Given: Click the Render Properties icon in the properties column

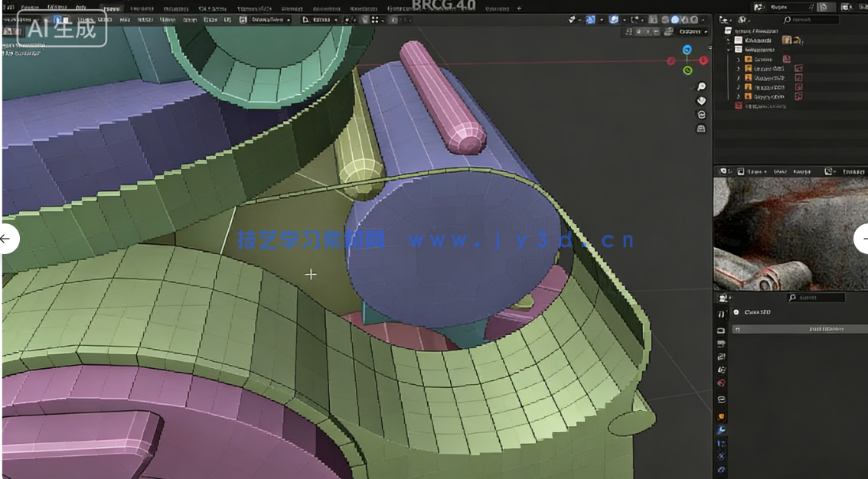Looking at the screenshot, I should click(721, 330).
